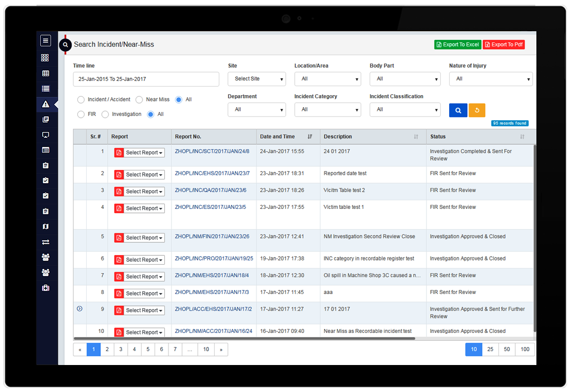
Task: Go to page 3 of results
Action: point(121,349)
